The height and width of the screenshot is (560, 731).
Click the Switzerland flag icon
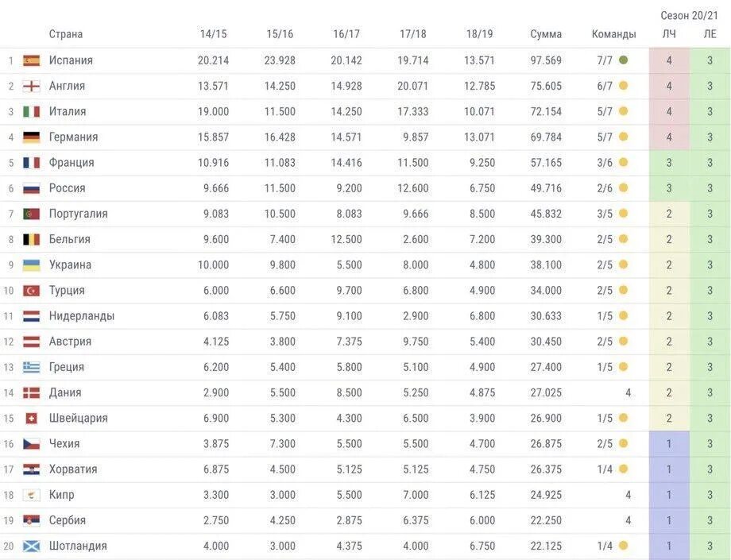coord(32,419)
